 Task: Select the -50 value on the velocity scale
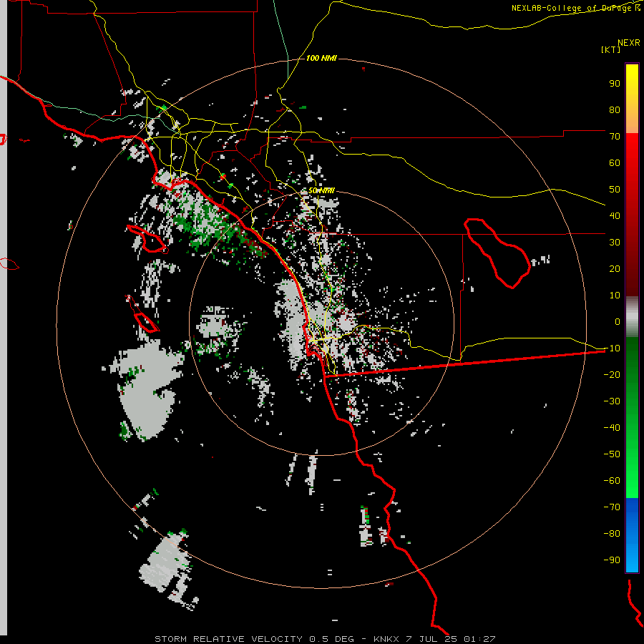(612, 454)
